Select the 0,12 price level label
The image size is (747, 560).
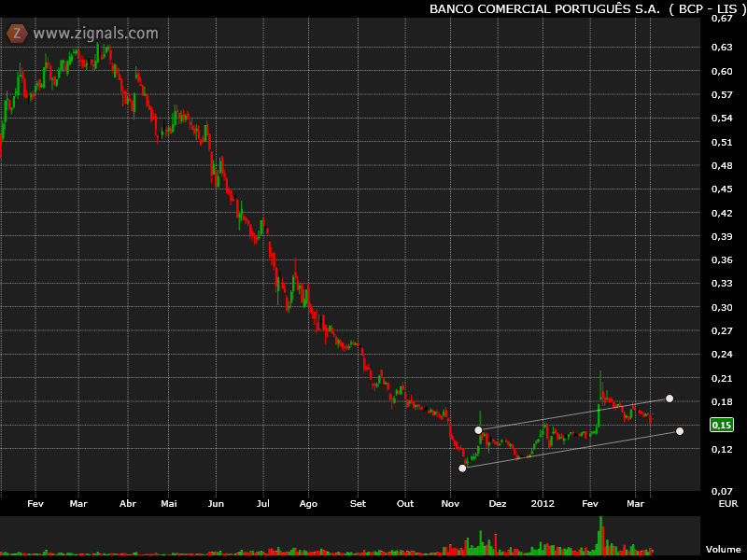722,450
